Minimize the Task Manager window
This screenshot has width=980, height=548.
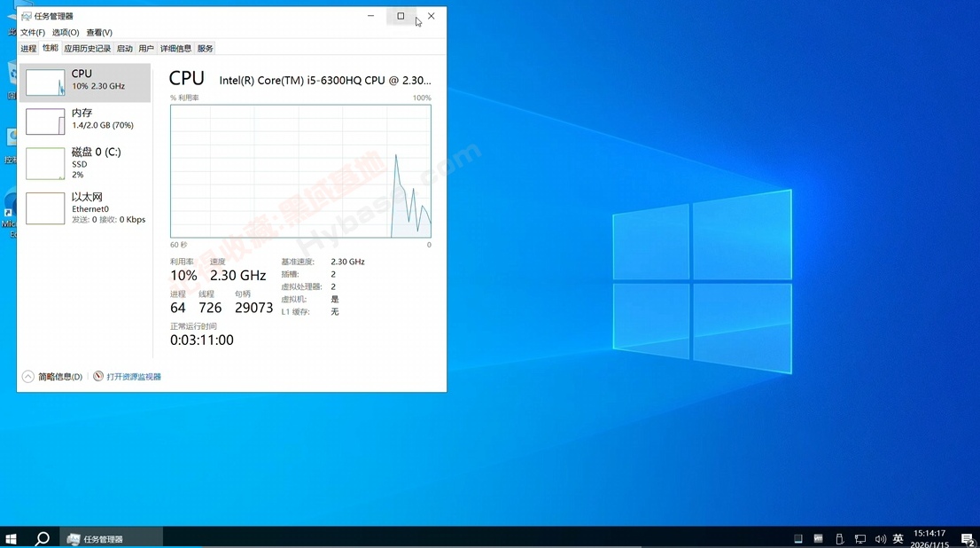(370, 16)
